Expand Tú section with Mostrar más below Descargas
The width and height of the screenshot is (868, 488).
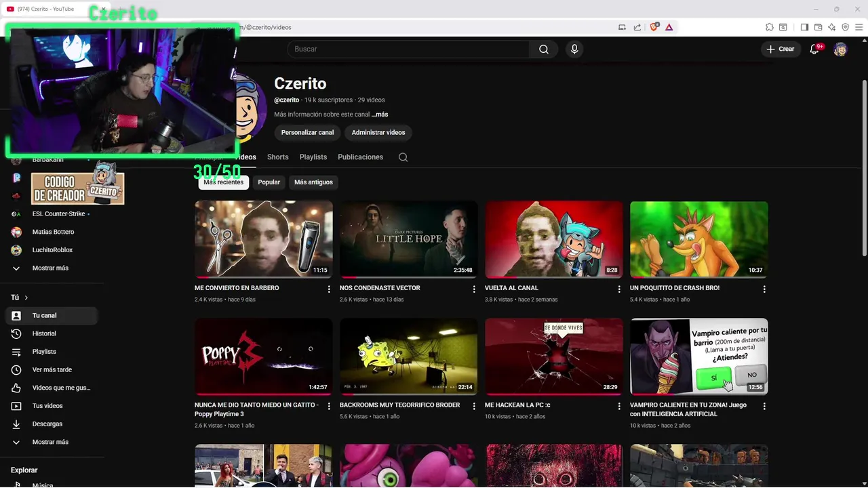[52, 442]
